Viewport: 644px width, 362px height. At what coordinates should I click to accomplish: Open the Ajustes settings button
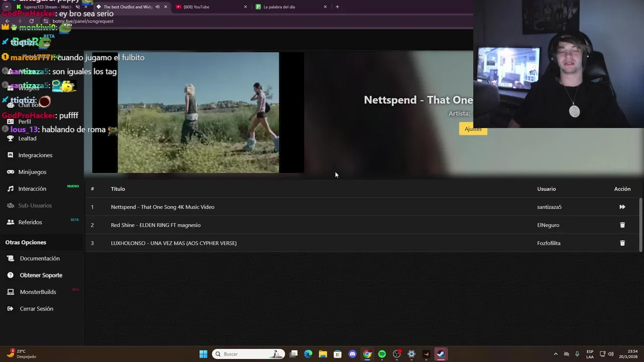point(473,129)
